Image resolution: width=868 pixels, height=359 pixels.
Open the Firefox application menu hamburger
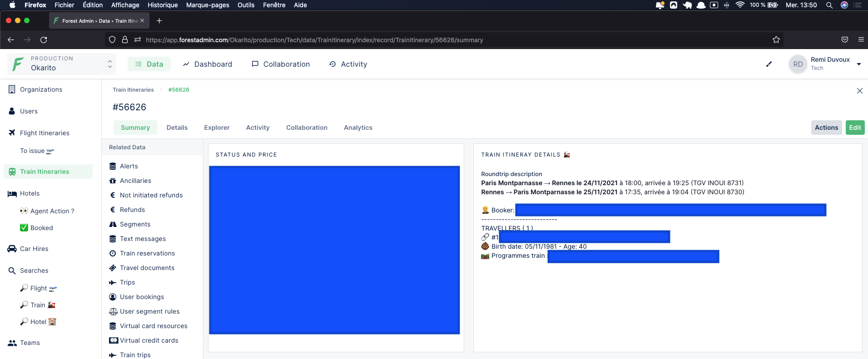pos(861,40)
